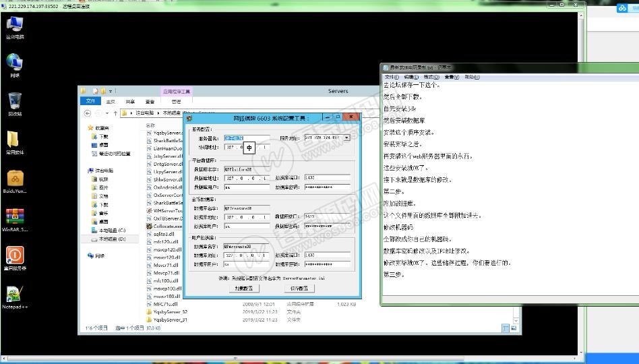Select 本地磁盘 (D:) in sidebar
Screen dimensions: 639x364
[x=109, y=239]
